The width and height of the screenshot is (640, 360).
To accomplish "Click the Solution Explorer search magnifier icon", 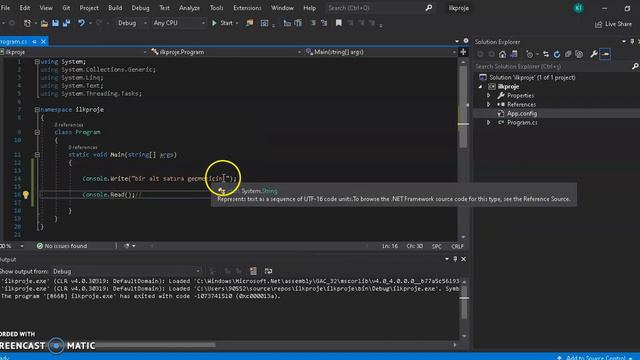I will point(635,66).
